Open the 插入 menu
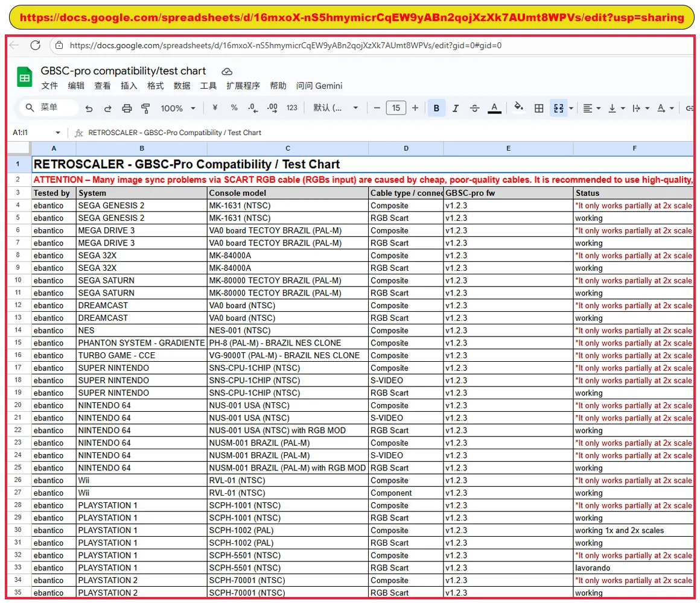700x603 pixels. (129, 86)
